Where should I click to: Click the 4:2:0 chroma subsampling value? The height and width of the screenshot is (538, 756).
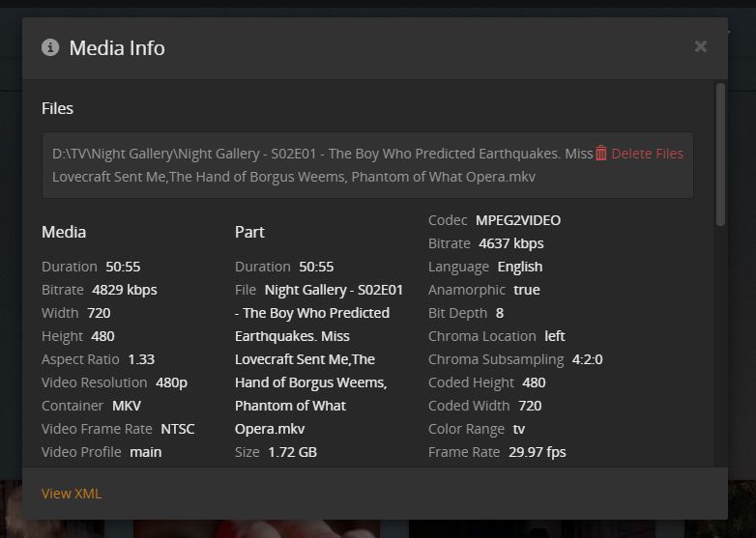[x=588, y=359]
